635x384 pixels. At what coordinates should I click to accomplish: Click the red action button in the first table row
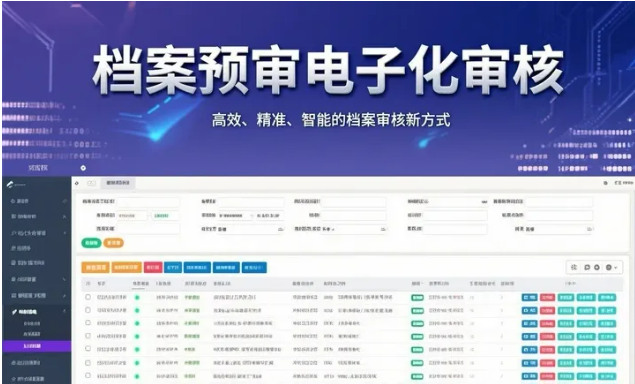pyautogui.click(x=547, y=297)
